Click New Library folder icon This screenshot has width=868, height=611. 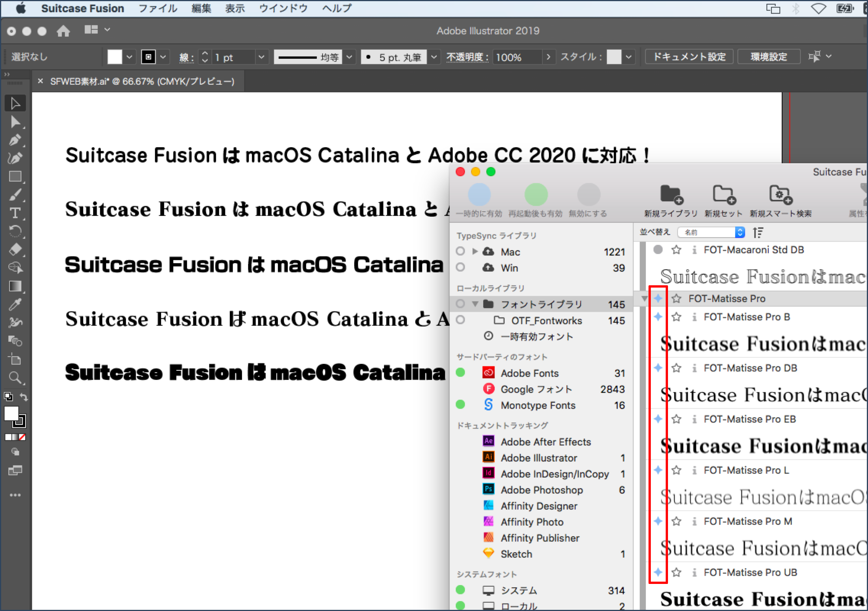click(671, 195)
